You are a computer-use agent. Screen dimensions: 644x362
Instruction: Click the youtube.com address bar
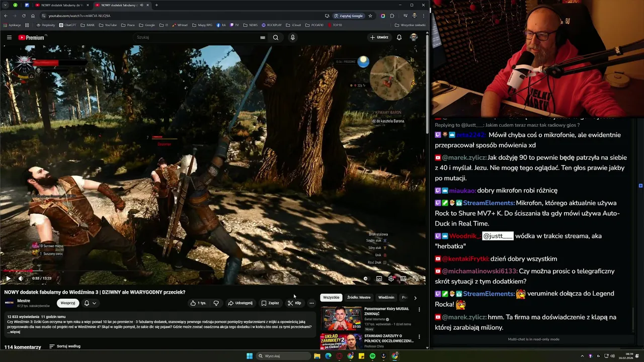[181, 16]
